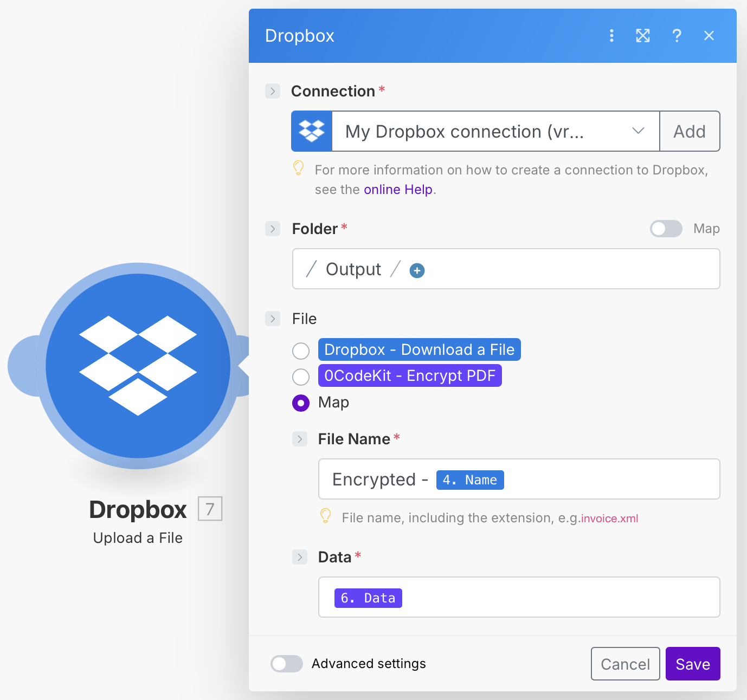Click the lightbulb hint icon under Connection
Viewport: 747px width, 700px height.
[x=298, y=168]
